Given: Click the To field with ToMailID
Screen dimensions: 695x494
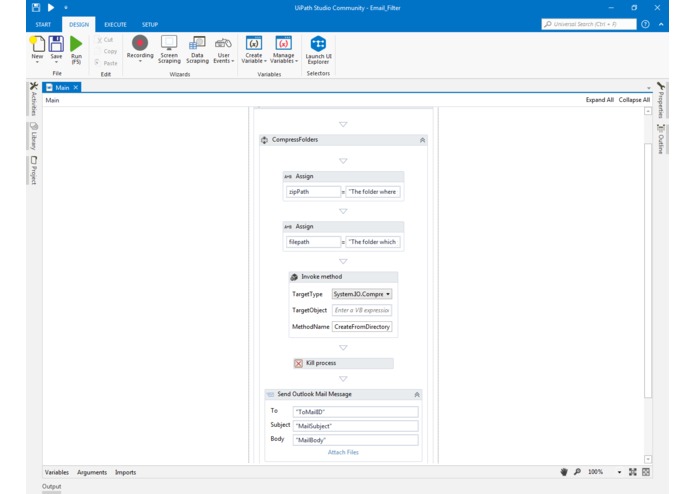Looking at the screenshot, I should click(x=355, y=412).
